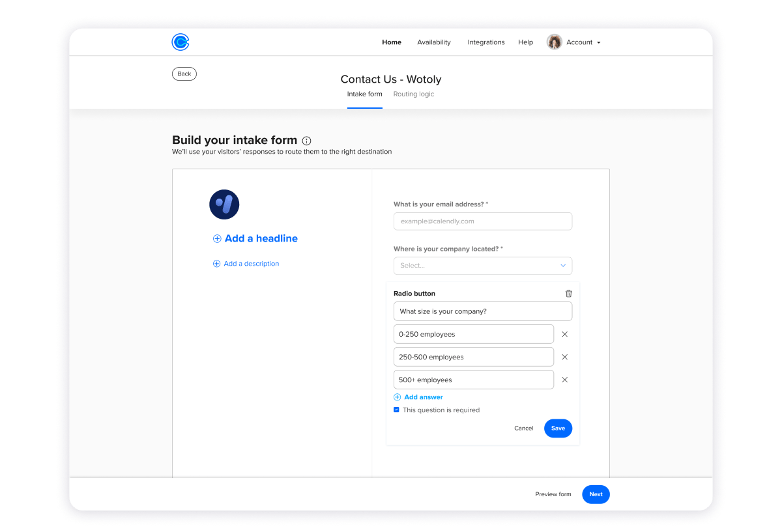Click 'What is your email address?' label
782x532 pixels.
441,204
